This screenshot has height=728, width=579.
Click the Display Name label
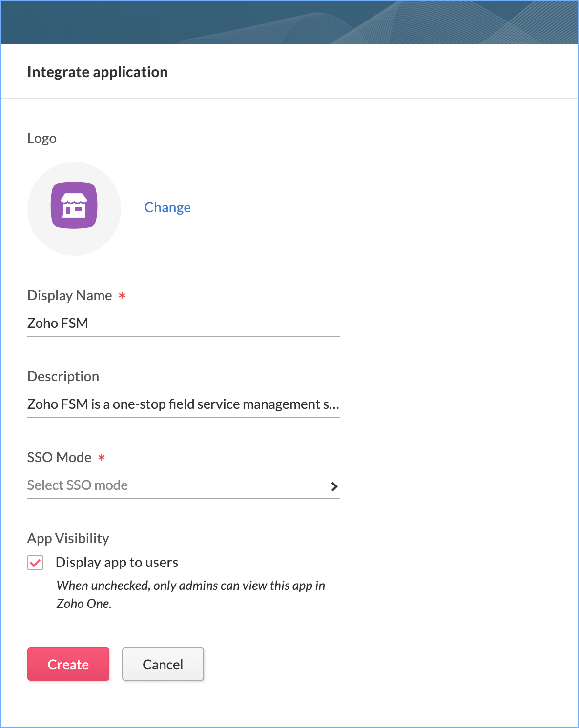(70, 295)
